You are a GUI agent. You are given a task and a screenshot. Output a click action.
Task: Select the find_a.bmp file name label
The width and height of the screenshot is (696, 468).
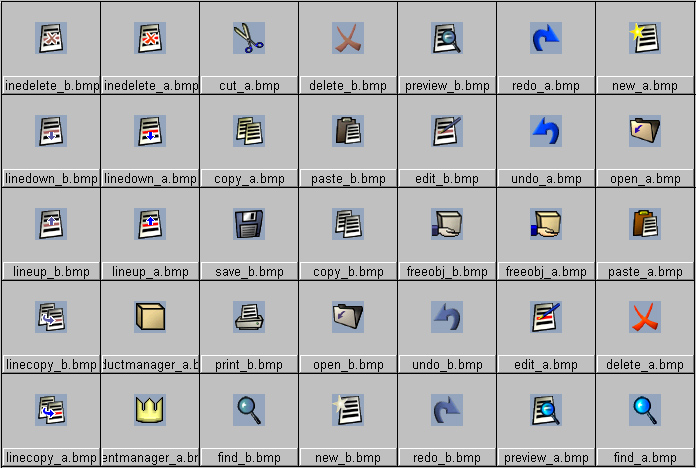tap(645, 457)
